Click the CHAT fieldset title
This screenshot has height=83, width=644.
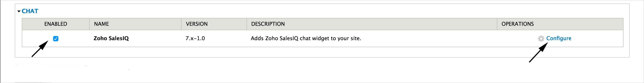click(30, 11)
